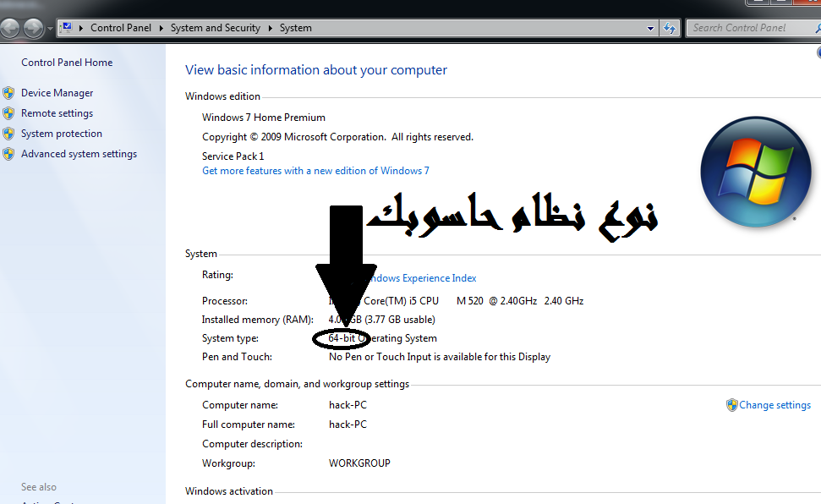Click shield icon beside Advanced system settings
The image size is (821, 504).
(8, 154)
